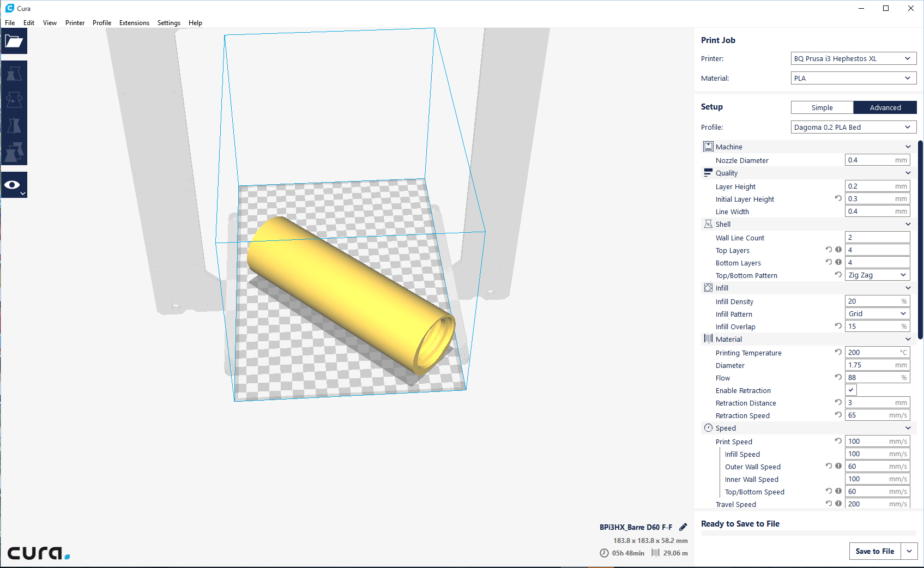Collapse the Infill section using its chevron
This screenshot has height=568, width=924.
(x=908, y=288)
